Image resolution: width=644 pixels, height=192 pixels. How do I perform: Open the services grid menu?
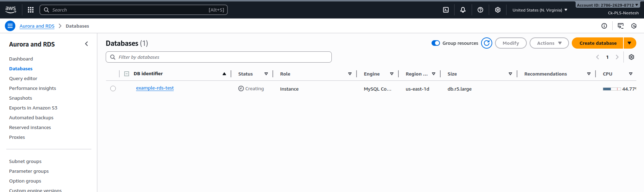coord(31,10)
